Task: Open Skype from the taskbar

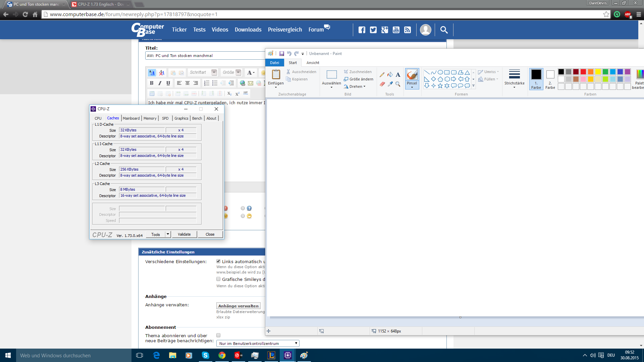Action: (205, 355)
